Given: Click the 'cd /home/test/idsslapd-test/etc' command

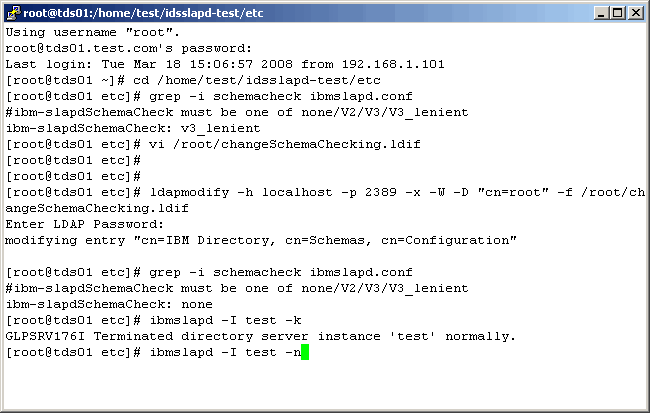Looking at the screenshot, I should pyautogui.click(x=244, y=79).
